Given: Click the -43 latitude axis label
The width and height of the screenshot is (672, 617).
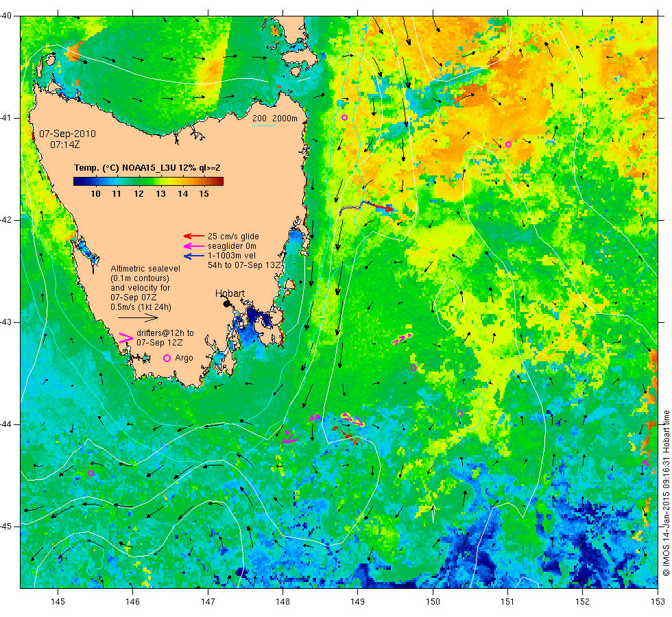Looking at the screenshot, I should point(7,322).
